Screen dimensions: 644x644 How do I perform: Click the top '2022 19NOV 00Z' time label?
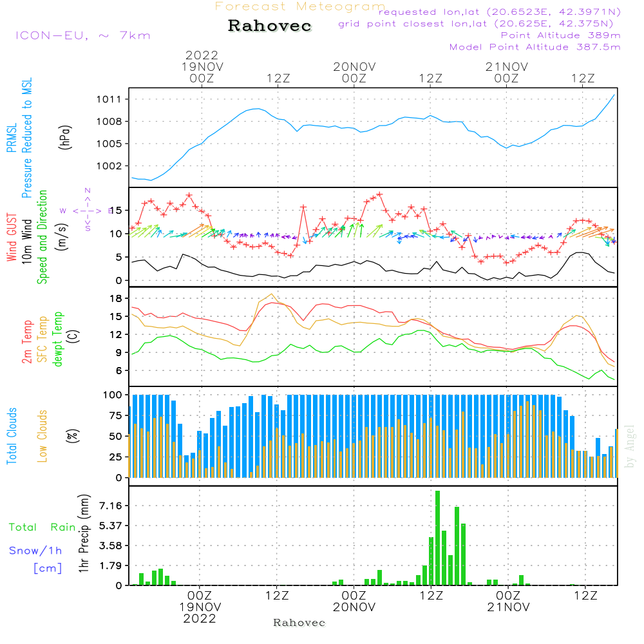click(x=202, y=67)
